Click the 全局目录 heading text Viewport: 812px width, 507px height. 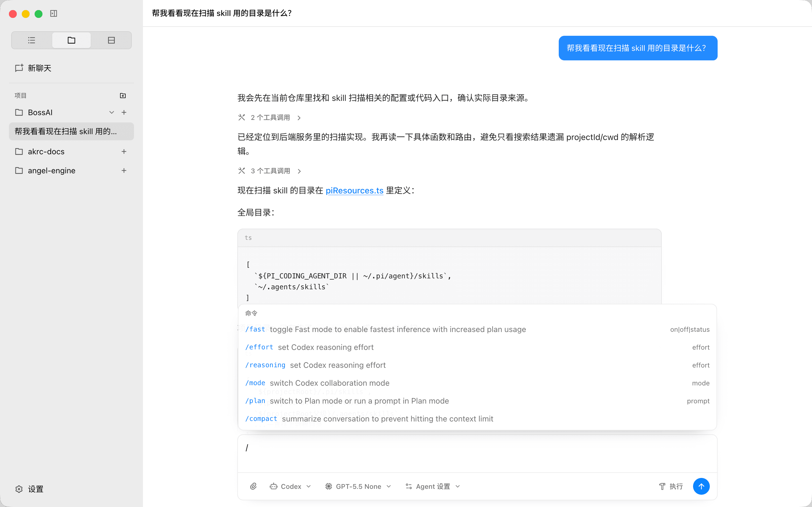(x=256, y=213)
